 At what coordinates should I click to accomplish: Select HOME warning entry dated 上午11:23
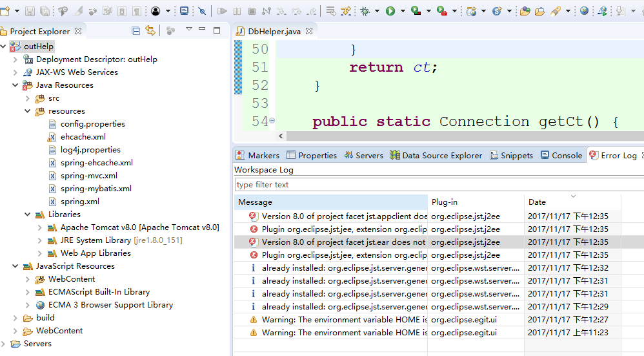tap(439, 333)
